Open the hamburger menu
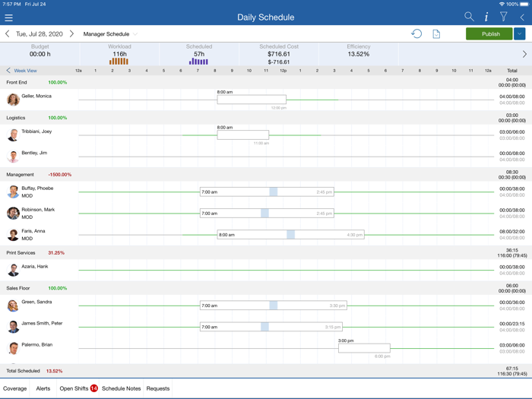Viewport: 532px width, 399px height. (x=9, y=17)
